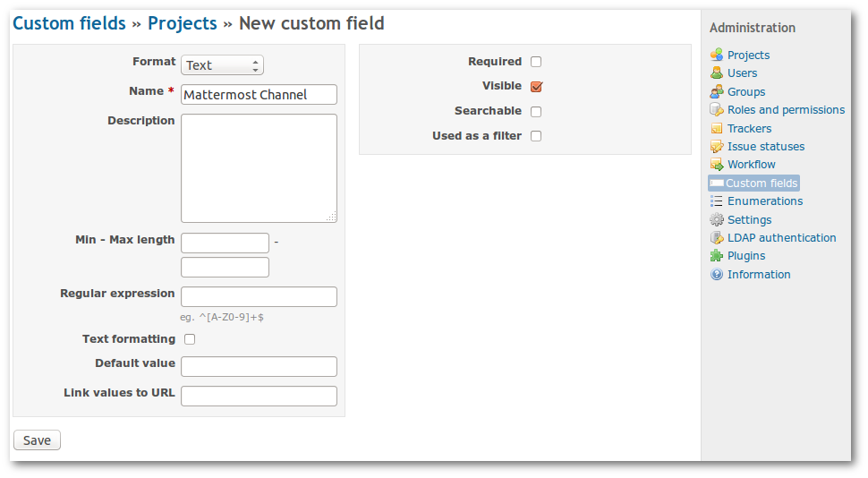This screenshot has height=478, width=868.
Task: Click the Projects icon in the Administration sidebar
Action: [716, 55]
